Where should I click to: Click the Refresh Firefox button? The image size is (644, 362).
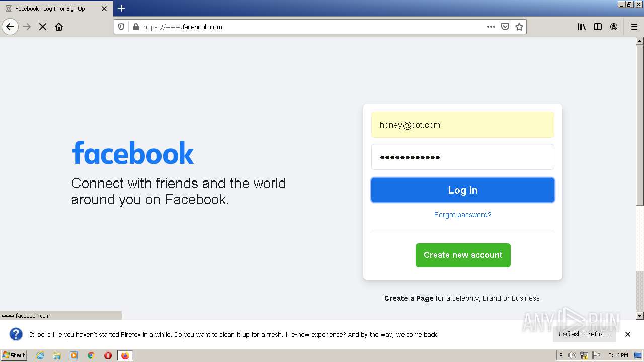[584, 334]
